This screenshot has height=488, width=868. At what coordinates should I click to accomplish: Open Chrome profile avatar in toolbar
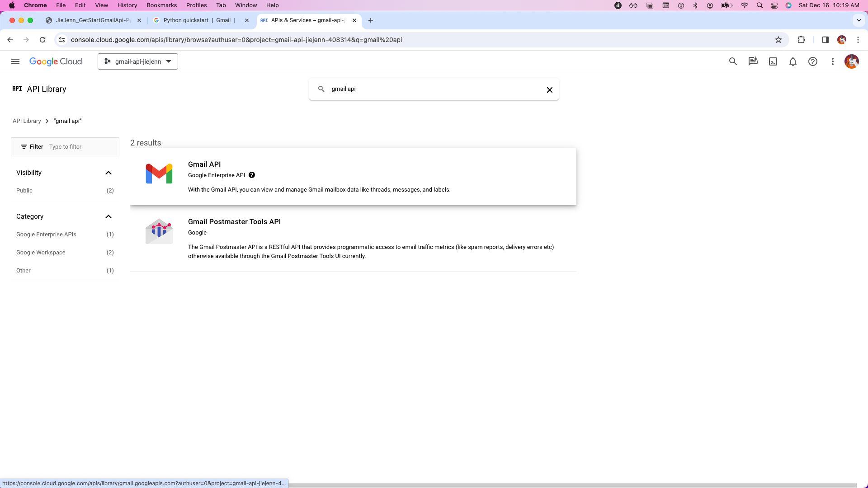click(842, 40)
